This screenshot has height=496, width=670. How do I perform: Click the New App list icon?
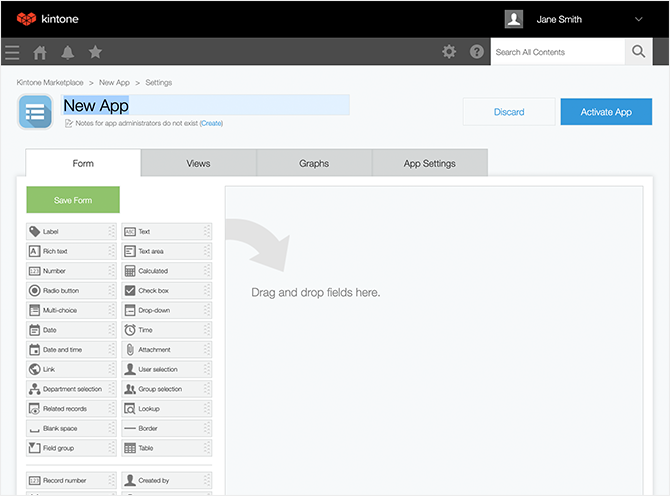coord(35,112)
